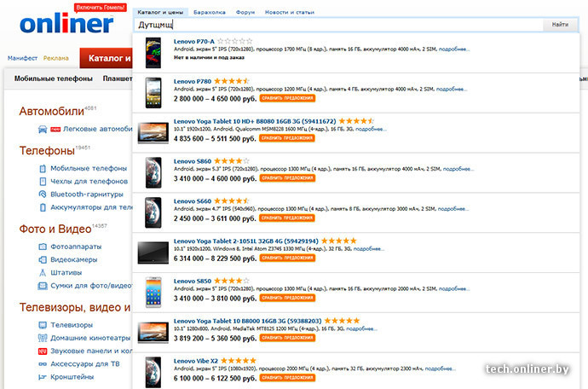The height and width of the screenshot is (389, 588).
Task: Open the Lenovo P780 product thumbnail
Action: point(153,93)
